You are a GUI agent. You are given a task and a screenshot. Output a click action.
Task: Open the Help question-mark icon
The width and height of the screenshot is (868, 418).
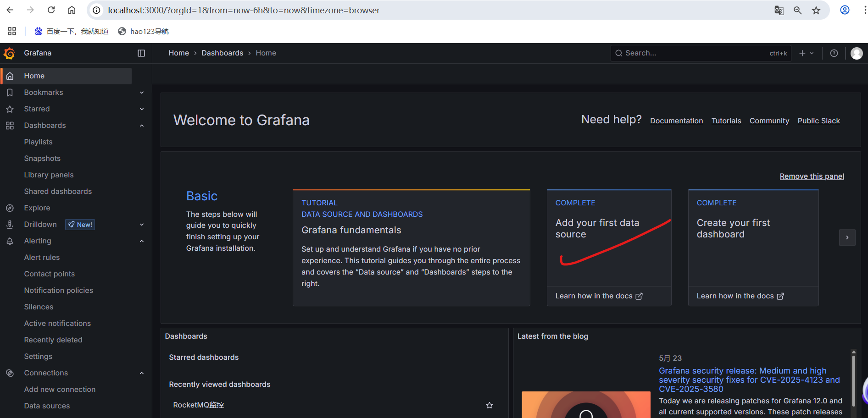tap(834, 53)
